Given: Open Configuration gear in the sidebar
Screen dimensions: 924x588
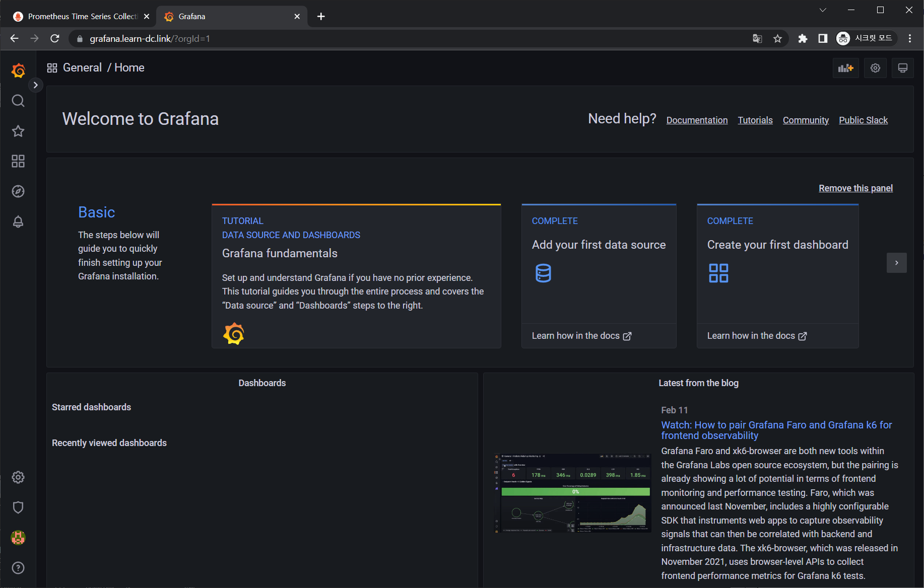Looking at the screenshot, I should coord(18,477).
